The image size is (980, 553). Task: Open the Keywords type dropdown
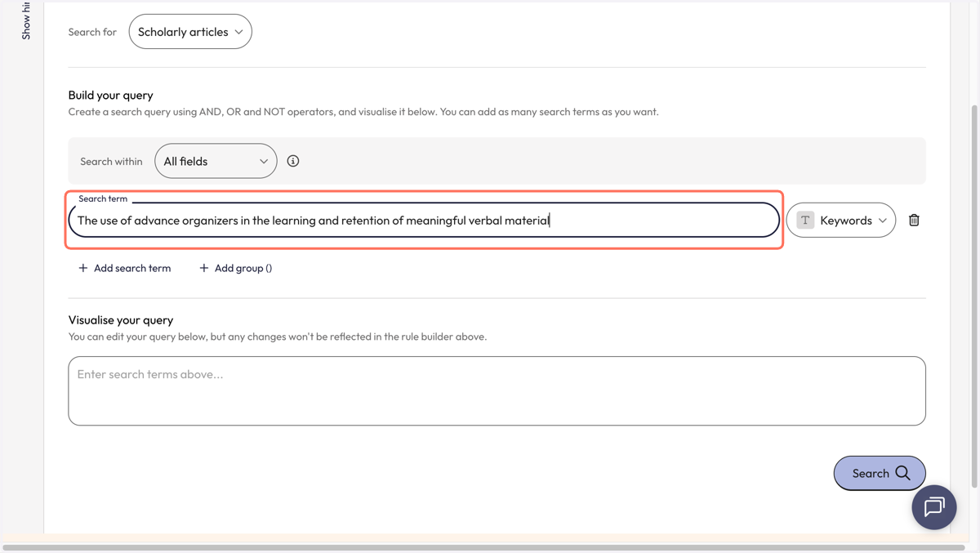[841, 220]
